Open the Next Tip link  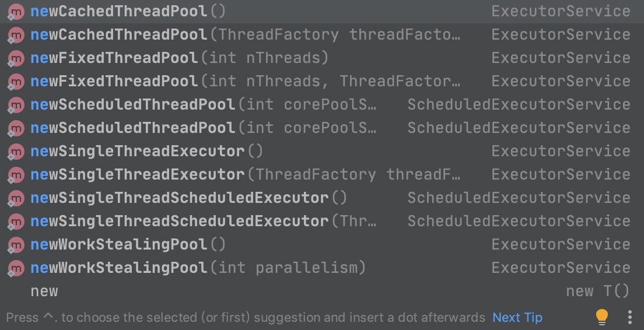tap(517, 317)
